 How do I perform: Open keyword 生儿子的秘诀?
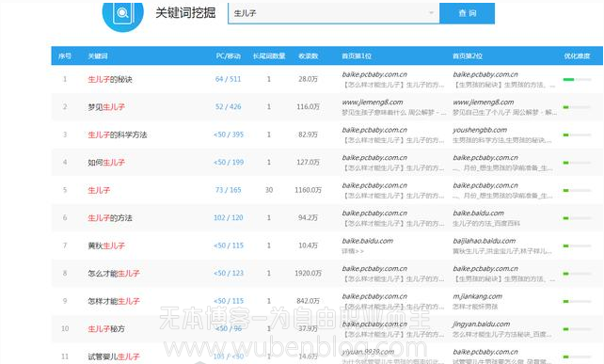tap(110, 79)
